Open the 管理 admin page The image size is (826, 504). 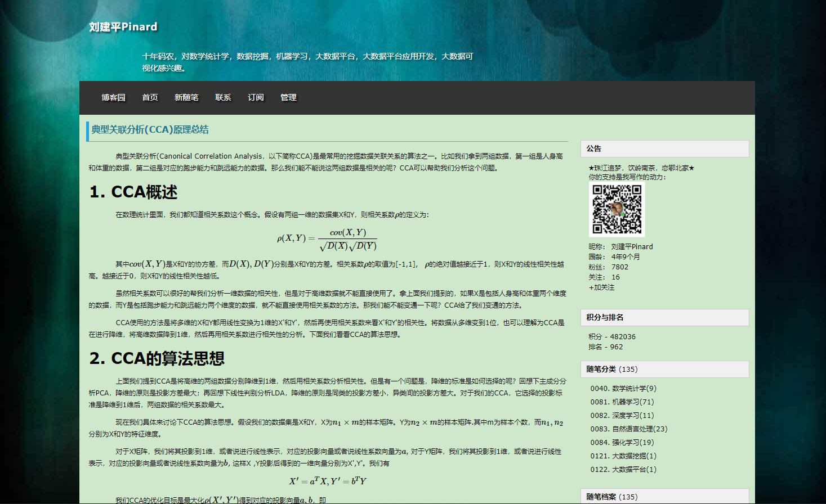(x=288, y=97)
